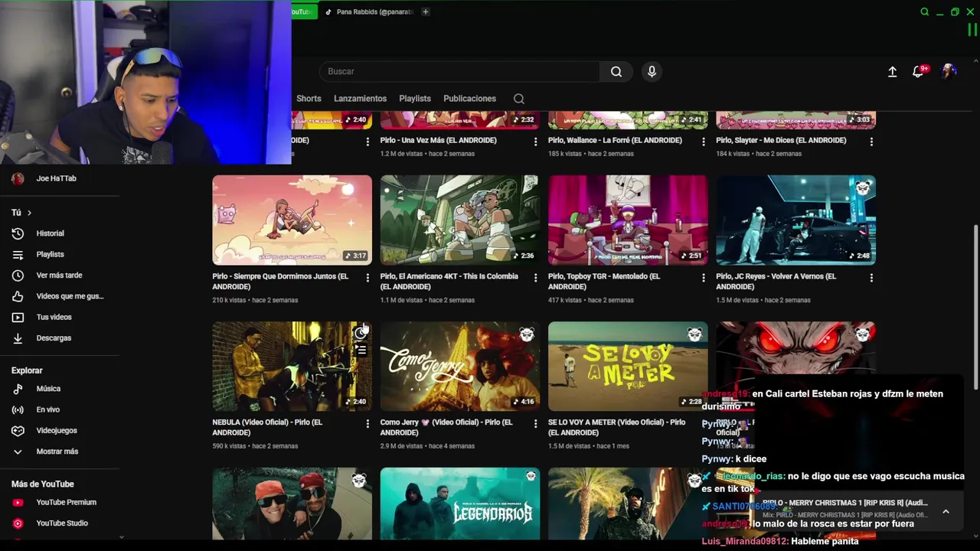The height and width of the screenshot is (551, 980).
Task: Play Legendarios thumbnail
Action: tap(459, 504)
